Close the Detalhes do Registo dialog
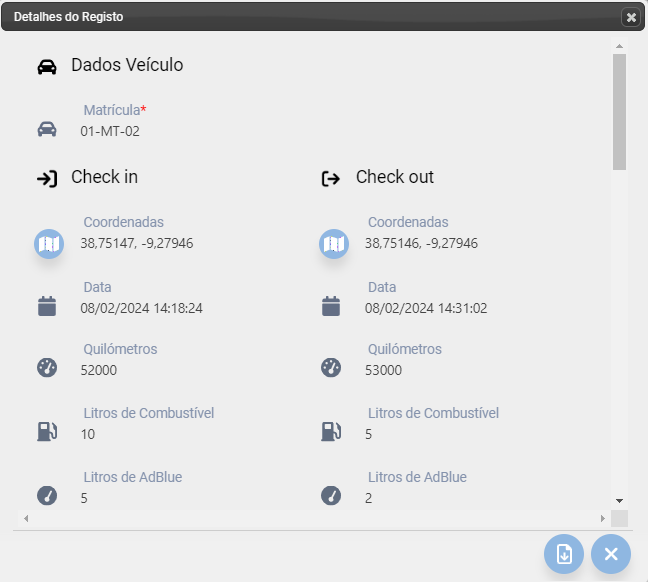The width and height of the screenshot is (648, 582). point(631,17)
